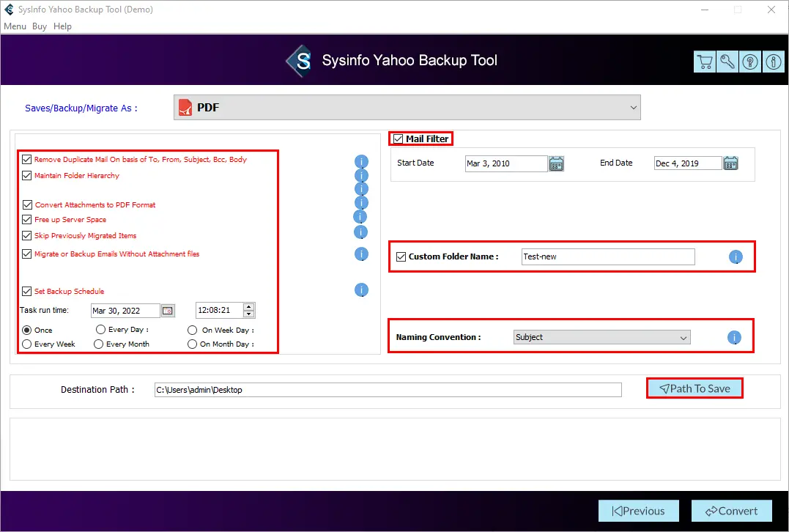Click the Destination Path text field
The width and height of the screenshot is (789, 532).
tap(388, 390)
